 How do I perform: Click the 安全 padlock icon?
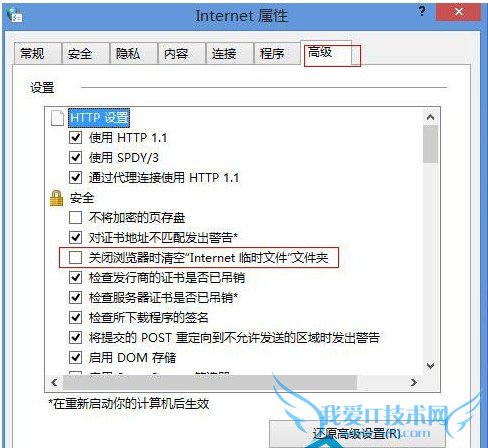(x=56, y=198)
